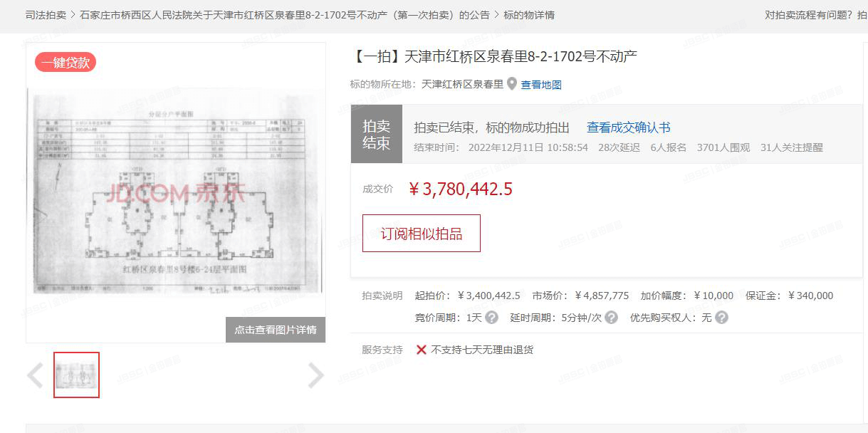Click the left carousel arrow below the photo
The width and height of the screenshot is (868, 433).
pyautogui.click(x=33, y=375)
